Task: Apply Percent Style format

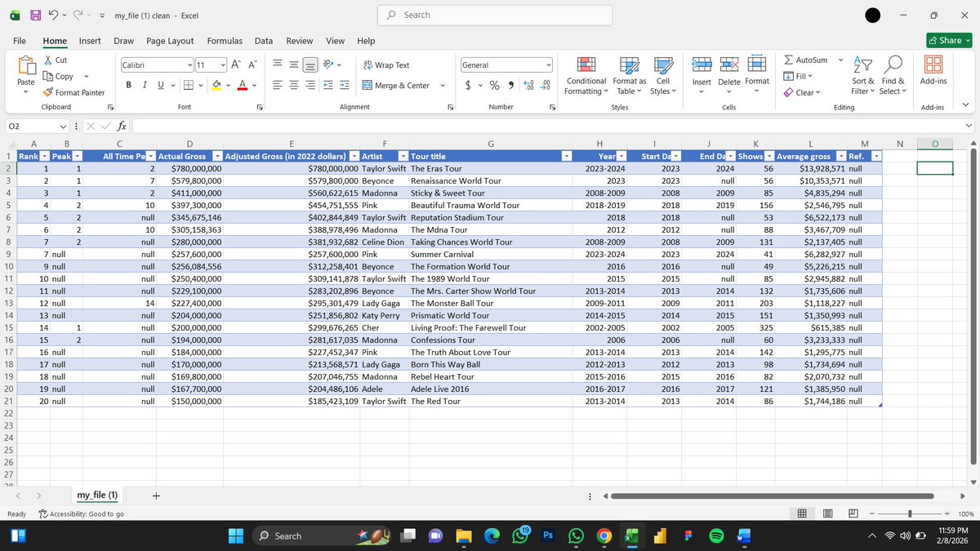Action: tap(494, 85)
